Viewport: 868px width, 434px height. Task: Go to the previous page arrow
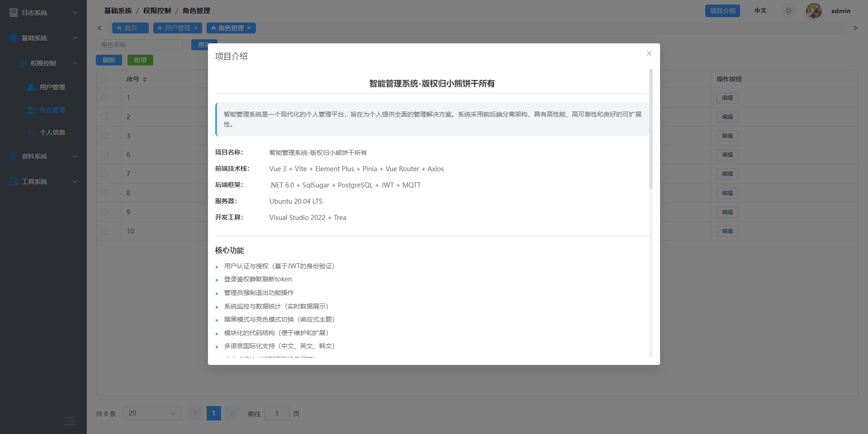pos(196,413)
